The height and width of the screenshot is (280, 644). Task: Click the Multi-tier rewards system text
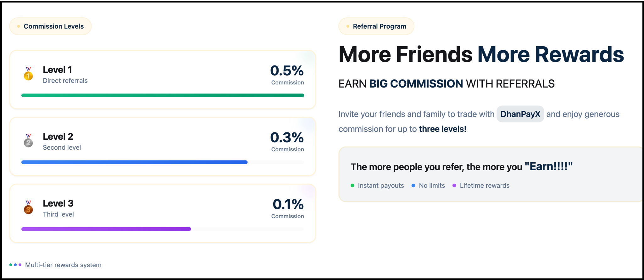pos(63,265)
